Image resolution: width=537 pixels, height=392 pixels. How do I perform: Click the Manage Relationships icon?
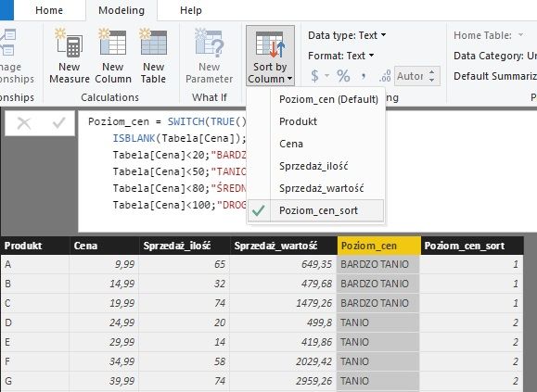coord(7,43)
